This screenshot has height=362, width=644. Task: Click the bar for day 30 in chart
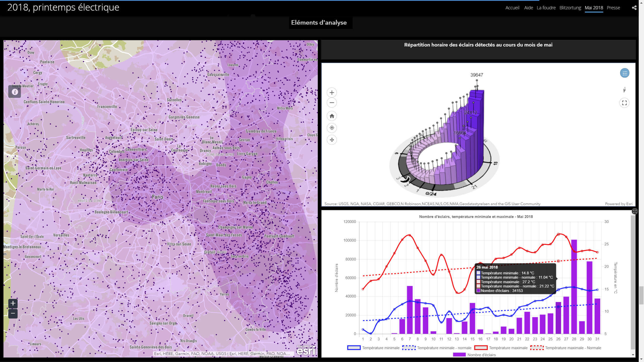(590, 298)
